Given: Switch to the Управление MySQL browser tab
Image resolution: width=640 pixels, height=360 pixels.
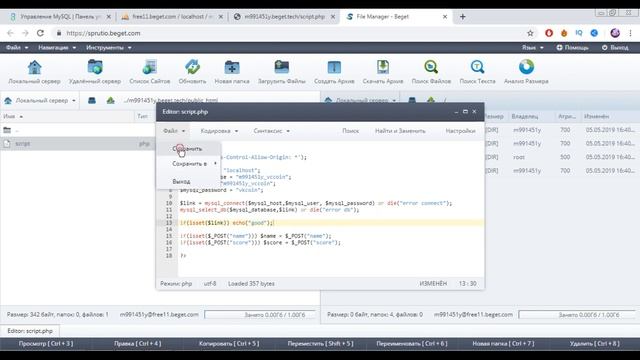Looking at the screenshot, I should pos(60,17).
